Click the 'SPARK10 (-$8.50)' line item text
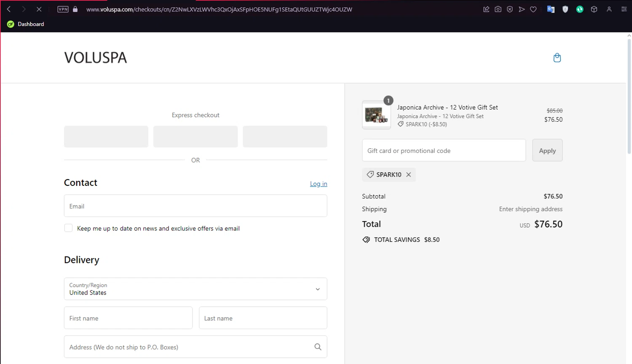 point(426,124)
